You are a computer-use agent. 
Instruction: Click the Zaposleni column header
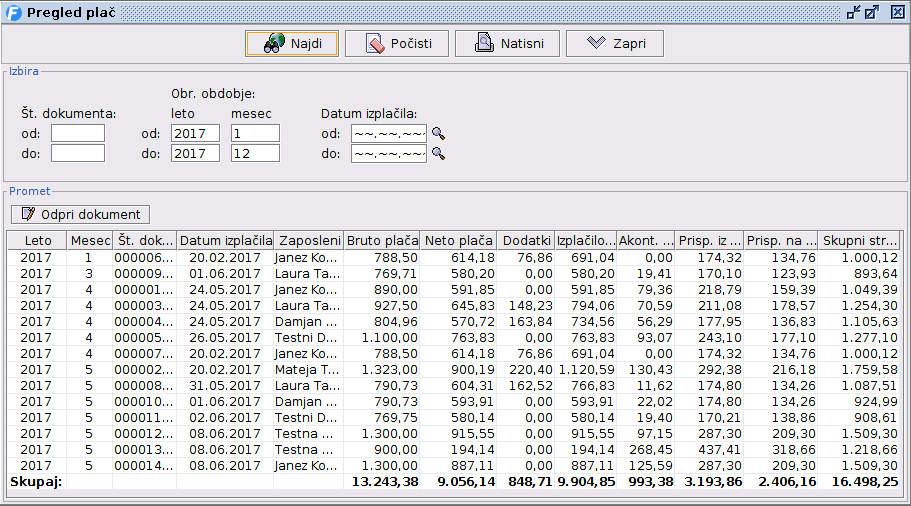pos(310,241)
